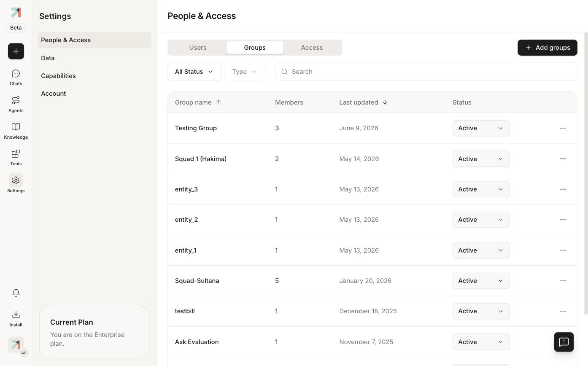This screenshot has width=588, height=366.
Task: Open the Chats section
Action: coord(16,78)
